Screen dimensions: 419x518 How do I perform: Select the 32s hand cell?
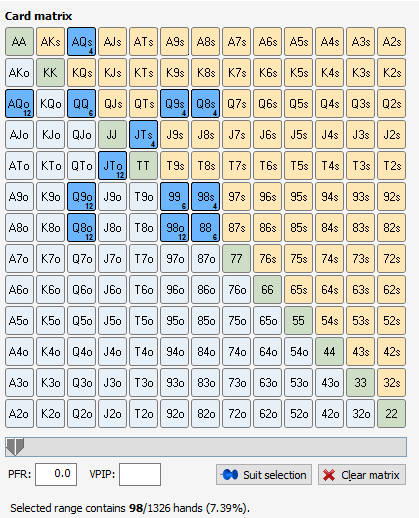click(x=391, y=383)
